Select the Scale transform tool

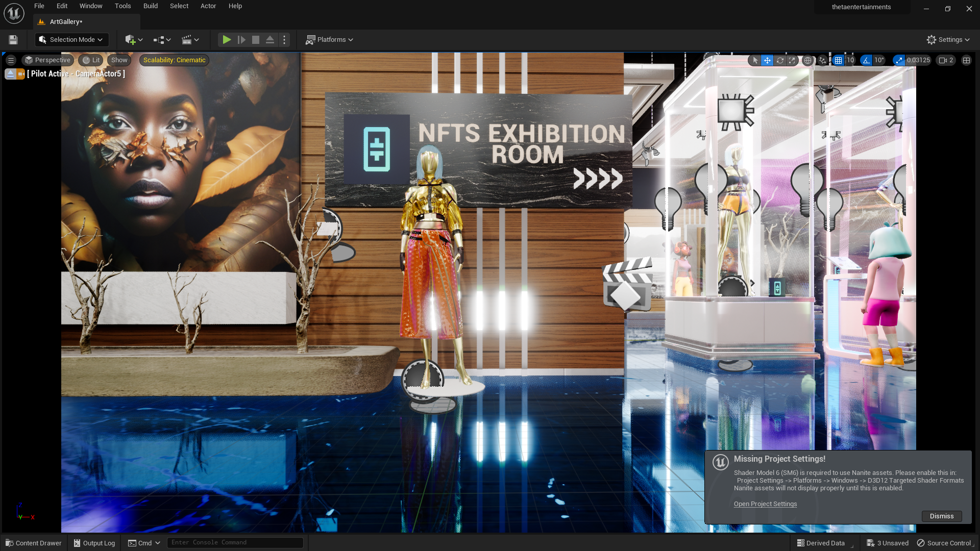(x=792, y=60)
